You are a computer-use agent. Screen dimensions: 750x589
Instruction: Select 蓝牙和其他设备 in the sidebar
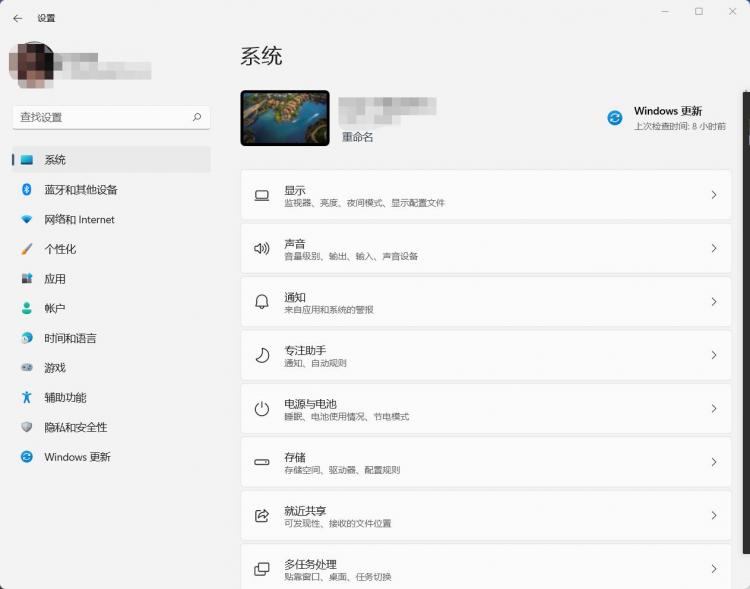[x=111, y=189]
